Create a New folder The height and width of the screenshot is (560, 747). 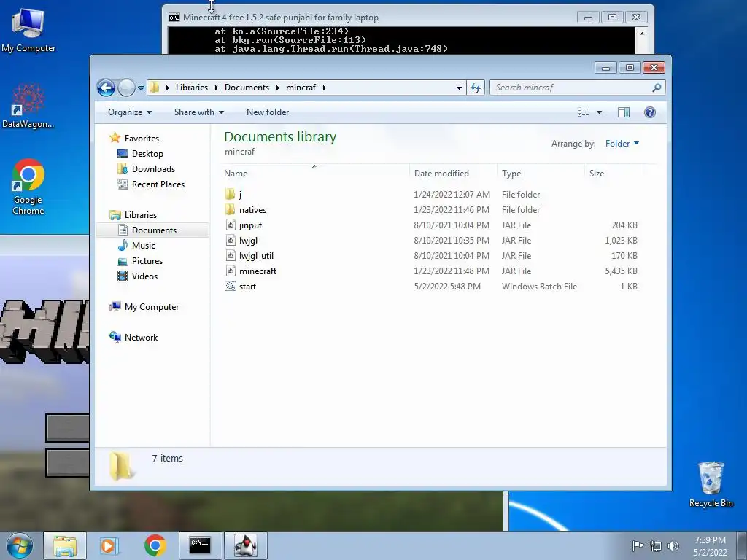268,112
